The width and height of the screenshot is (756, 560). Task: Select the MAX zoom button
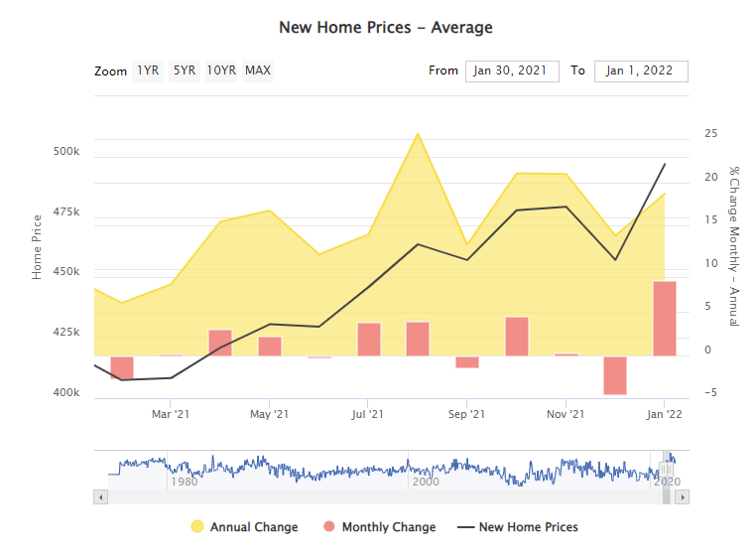[258, 70]
